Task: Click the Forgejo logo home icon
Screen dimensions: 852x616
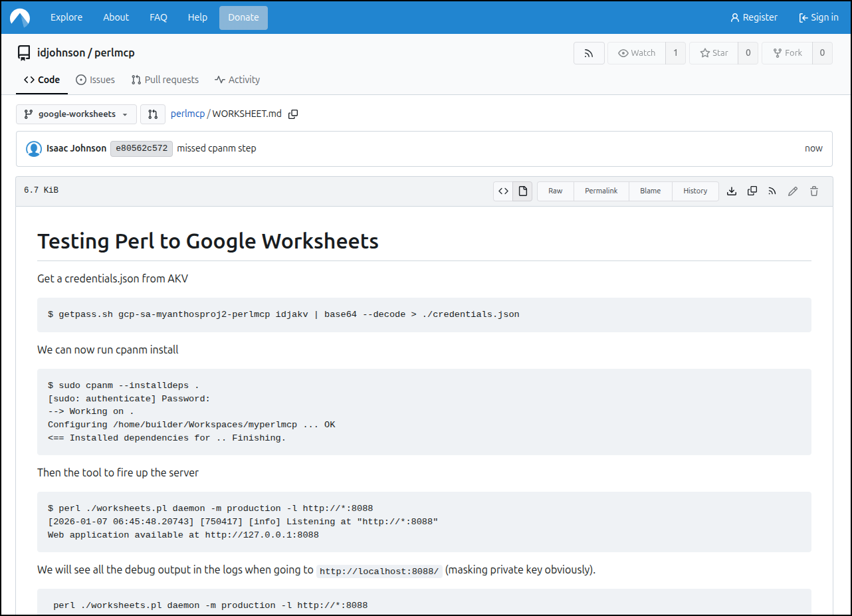Action: pyautogui.click(x=20, y=18)
